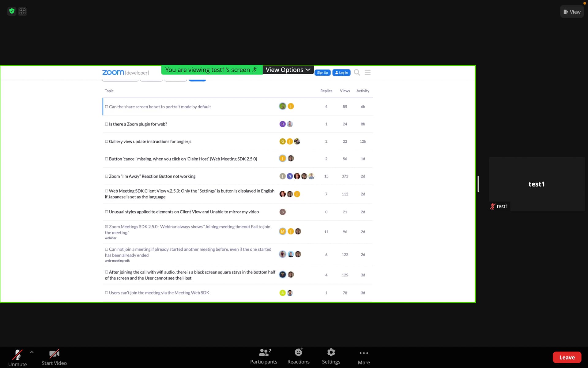Click the green encryption shield icon
This screenshot has width=588, height=368.
[12, 11]
